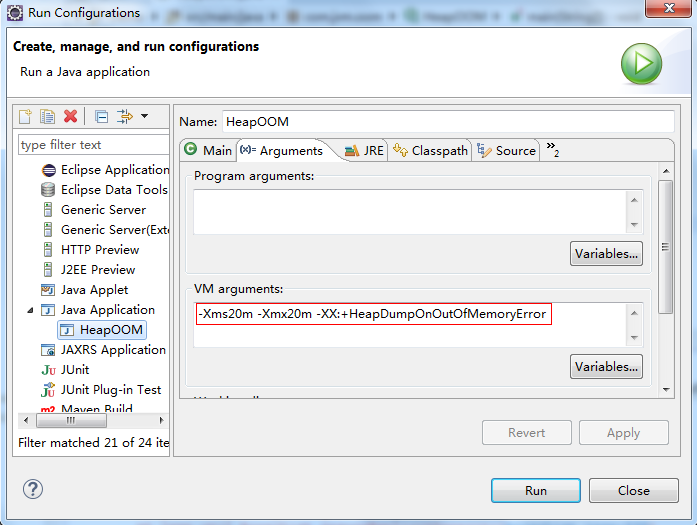Select Eclipse Data Tools in the tree

(x=114, y=190)
